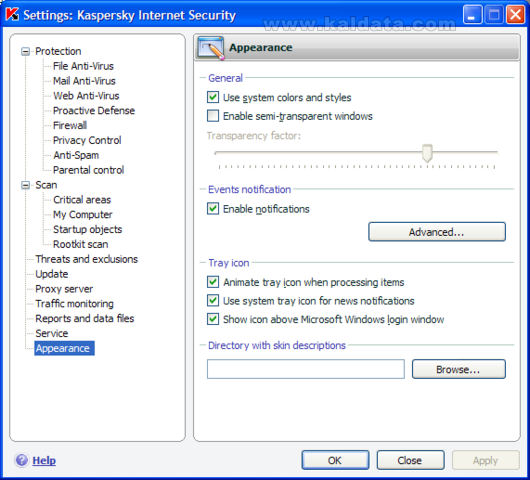Viewport: 530px width, 480px height.
Task: Click the OK button
Action: (x=335, y=460)
